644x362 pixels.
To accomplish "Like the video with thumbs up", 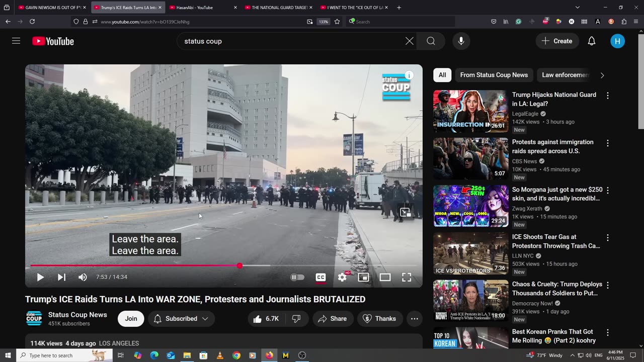I will [x=266, y=319].
